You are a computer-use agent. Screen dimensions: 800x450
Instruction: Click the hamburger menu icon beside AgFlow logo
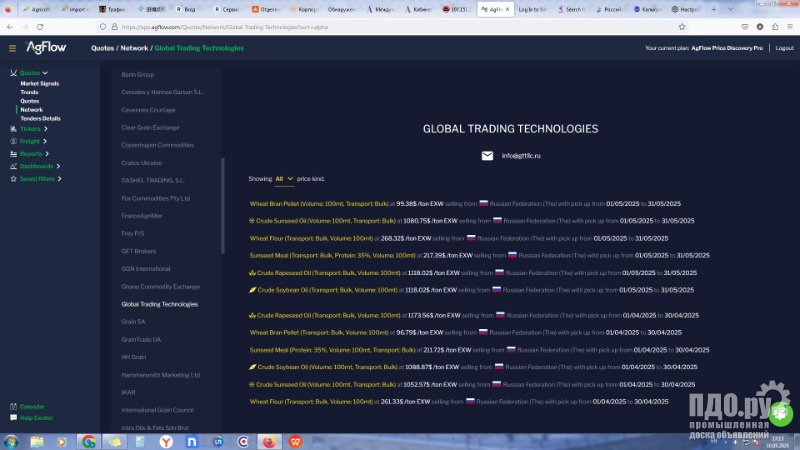pos(12,48)
